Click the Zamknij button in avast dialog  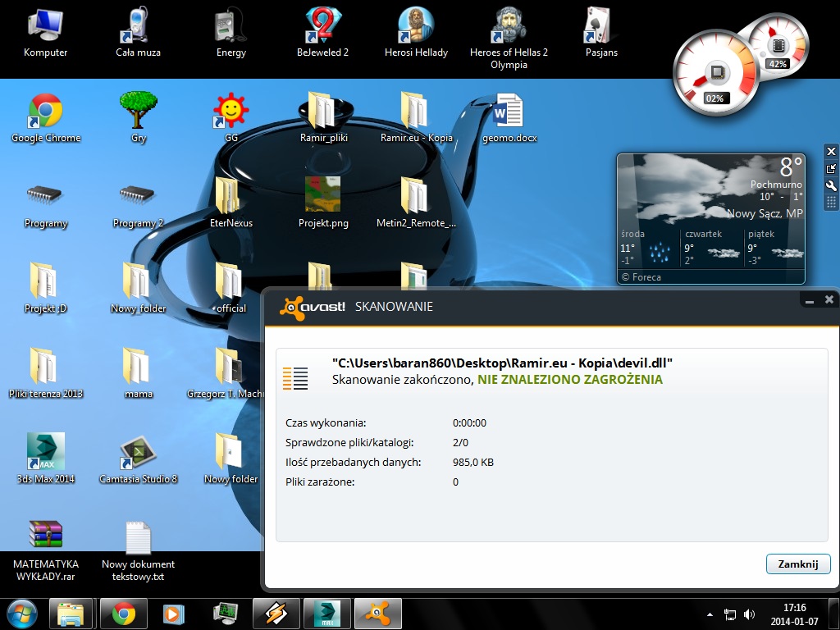(x=797, y=564)
